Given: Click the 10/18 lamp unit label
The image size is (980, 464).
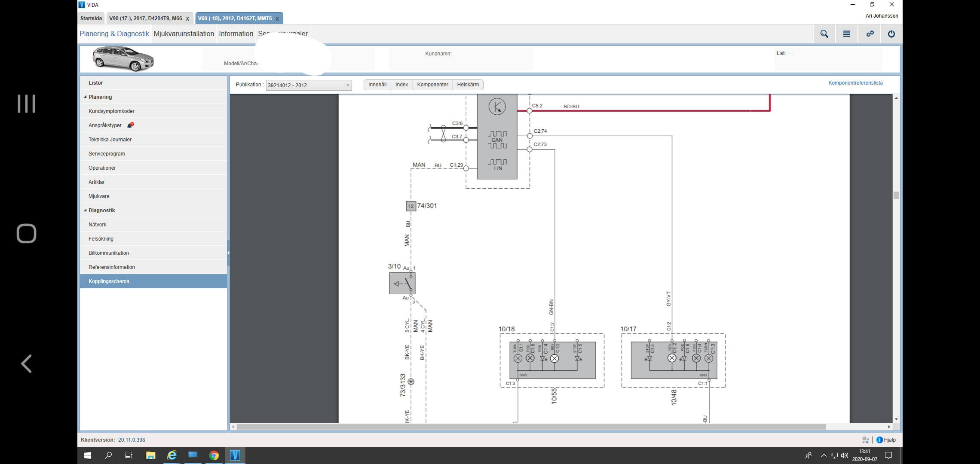Looking at the screenshot, I should tap(506, 329).
